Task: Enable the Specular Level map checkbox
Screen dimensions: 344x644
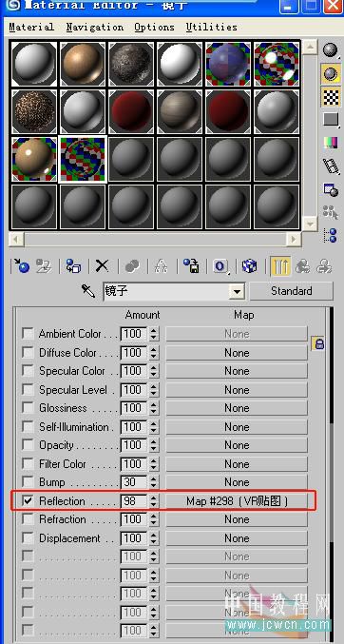Action: pyautogui.click(x=28, y=389)
